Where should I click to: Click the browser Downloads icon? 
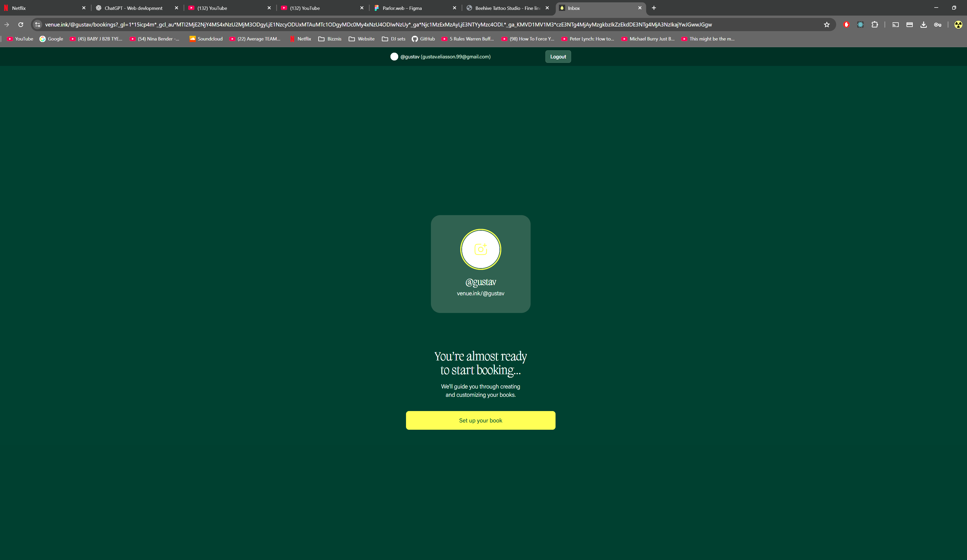pos(923,25)
